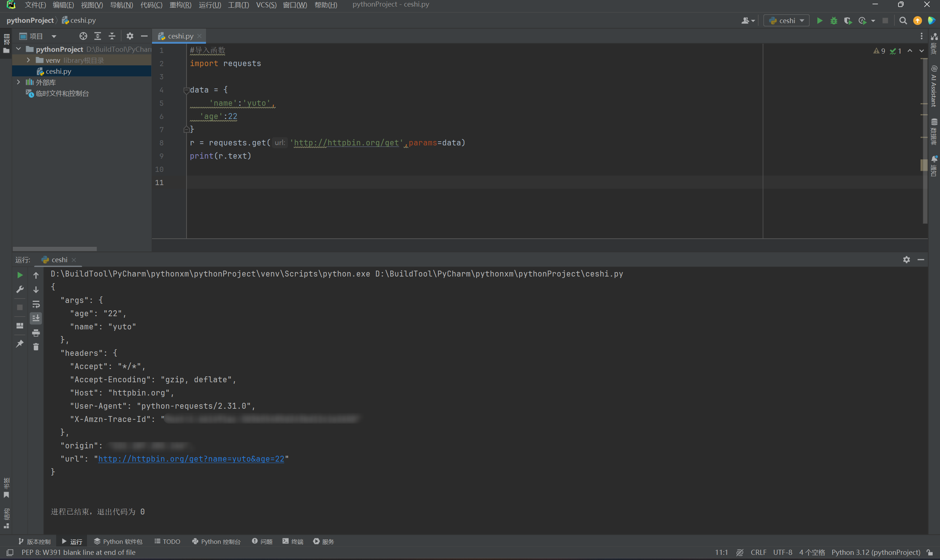Open Python 3.12 interpreter selector
The height and width of the screenshot is (560, 940).
(876, 552)
